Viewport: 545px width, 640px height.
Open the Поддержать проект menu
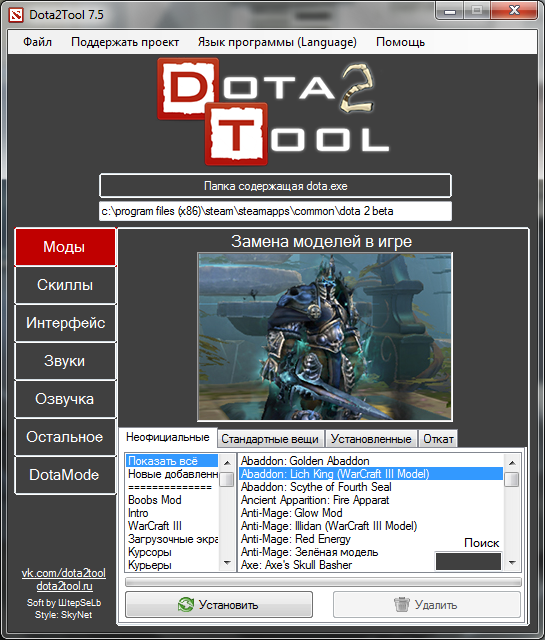coord(125,42)
